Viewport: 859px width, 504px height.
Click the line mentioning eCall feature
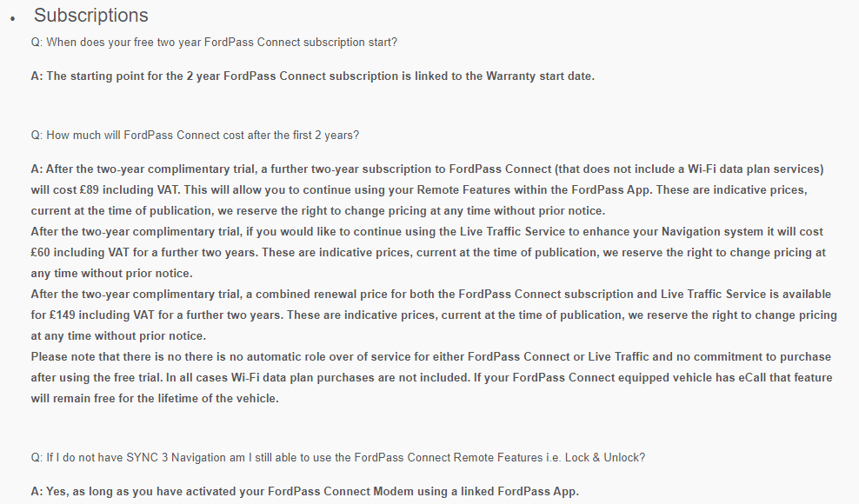point(432,377)
